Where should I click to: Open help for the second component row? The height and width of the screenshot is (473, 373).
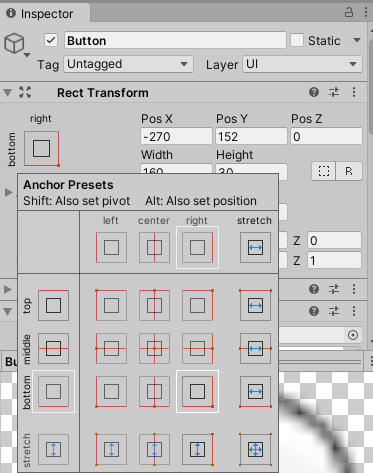[314, 289]
